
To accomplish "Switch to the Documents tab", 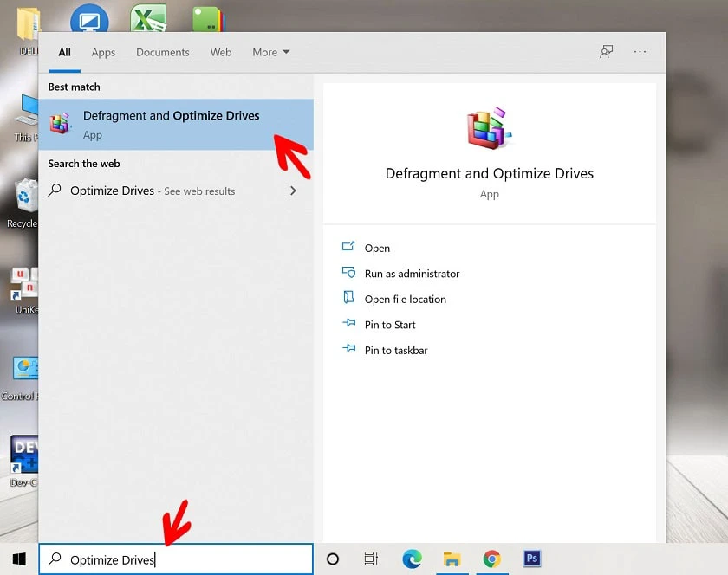I will coord(163,52).
